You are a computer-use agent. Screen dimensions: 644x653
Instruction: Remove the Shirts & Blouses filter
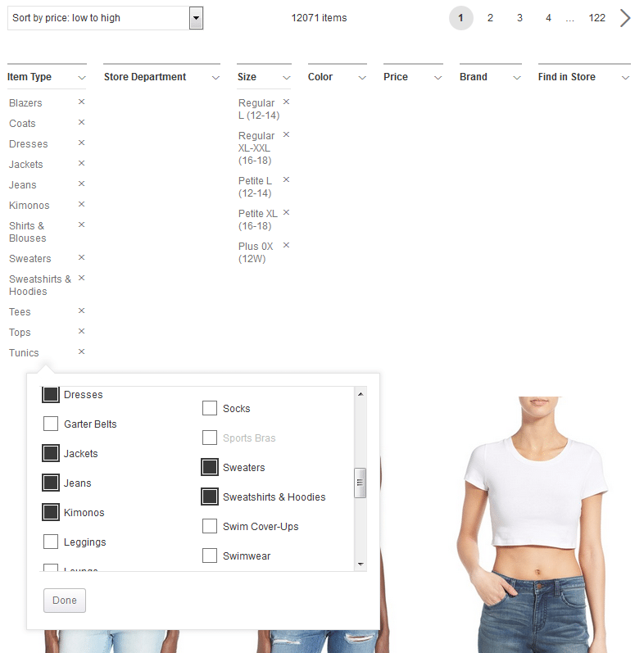82,224
